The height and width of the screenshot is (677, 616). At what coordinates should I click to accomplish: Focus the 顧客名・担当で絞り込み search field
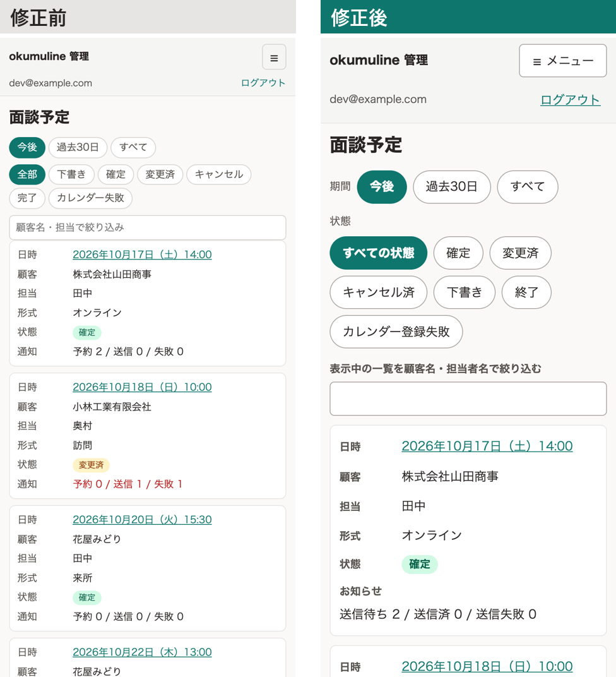pyautogui.click(x=148, y=227)
